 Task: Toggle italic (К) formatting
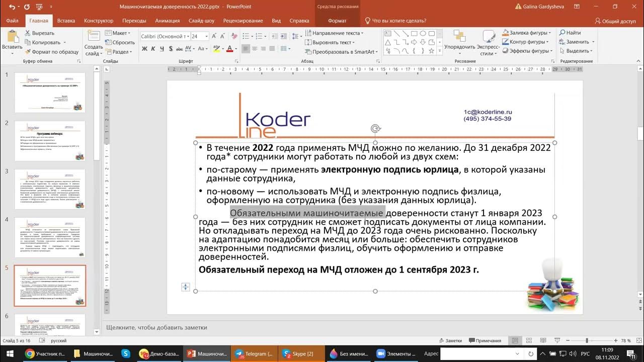coord(153,49)
